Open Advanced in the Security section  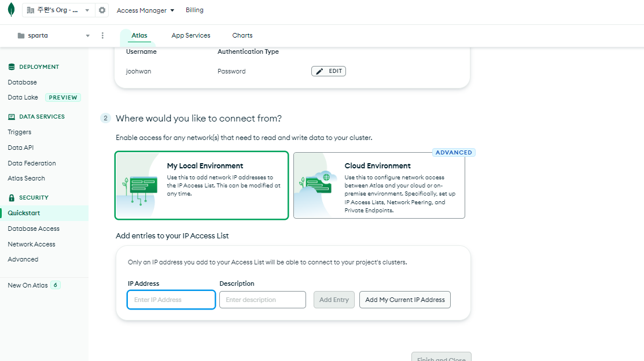(x=23, y=259)
